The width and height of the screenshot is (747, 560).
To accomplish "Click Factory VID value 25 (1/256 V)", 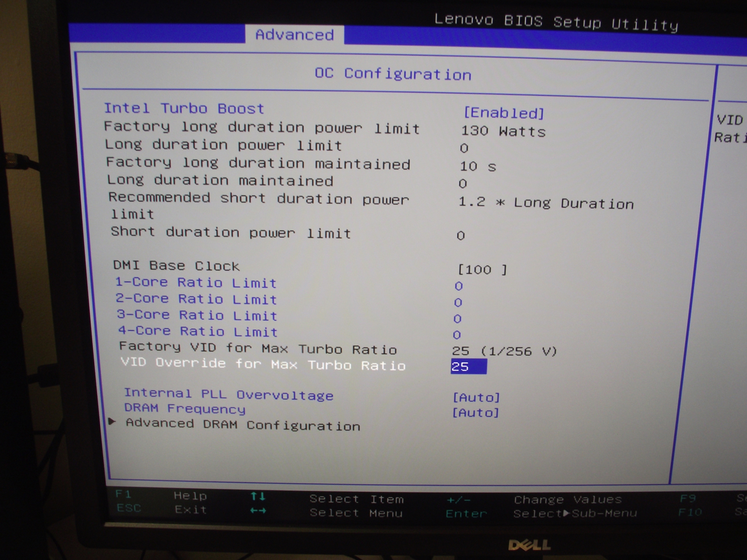I will (504, 351).
